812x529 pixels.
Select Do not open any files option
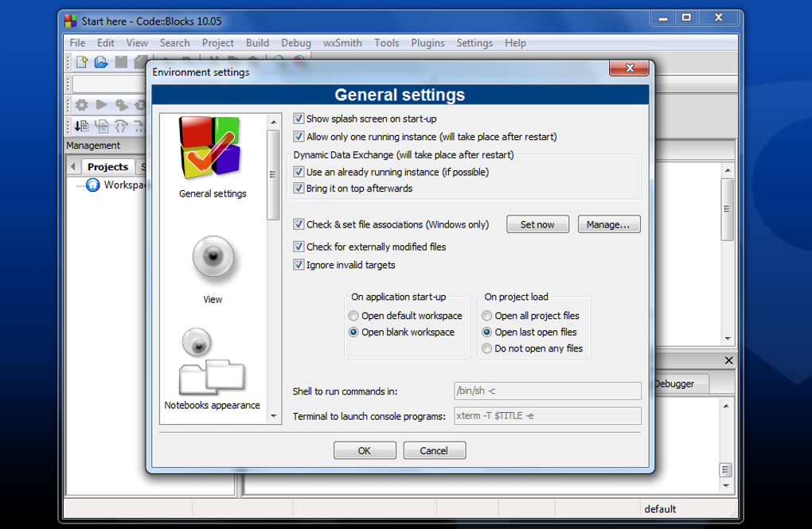[486, 349]
